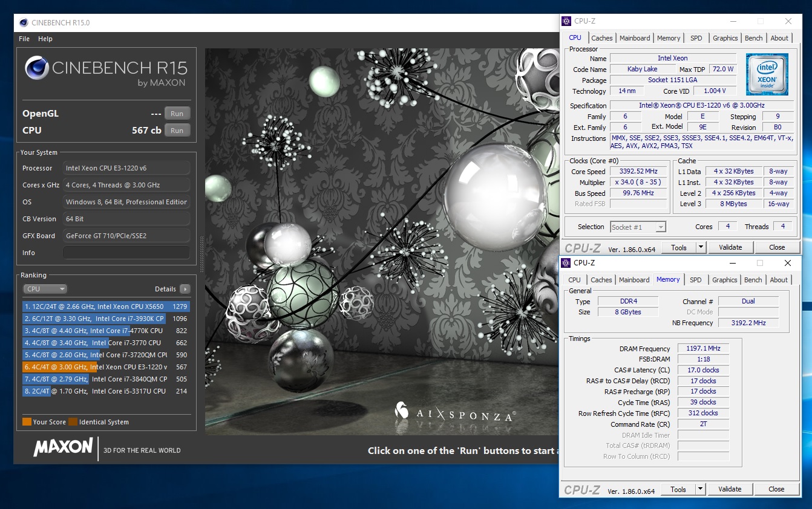Click DRAM Frequency value 1197.1 MHz
812x509 pixels.
point(703,348)
